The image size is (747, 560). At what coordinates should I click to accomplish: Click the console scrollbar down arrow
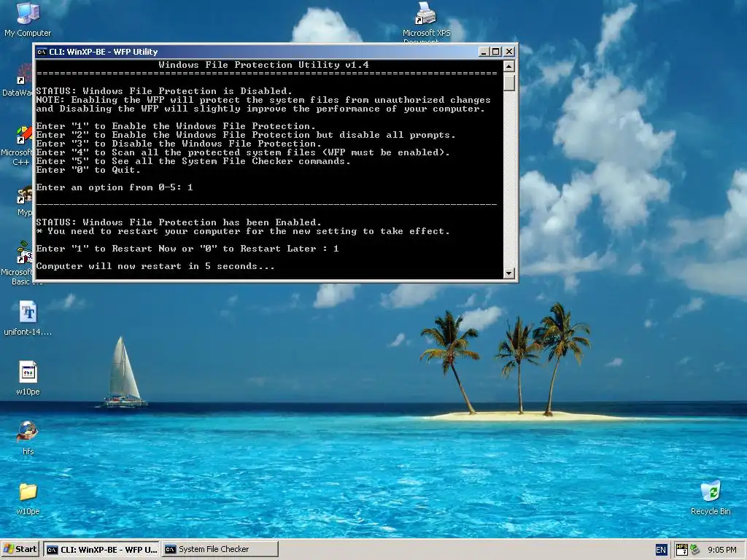pos(508,273)
